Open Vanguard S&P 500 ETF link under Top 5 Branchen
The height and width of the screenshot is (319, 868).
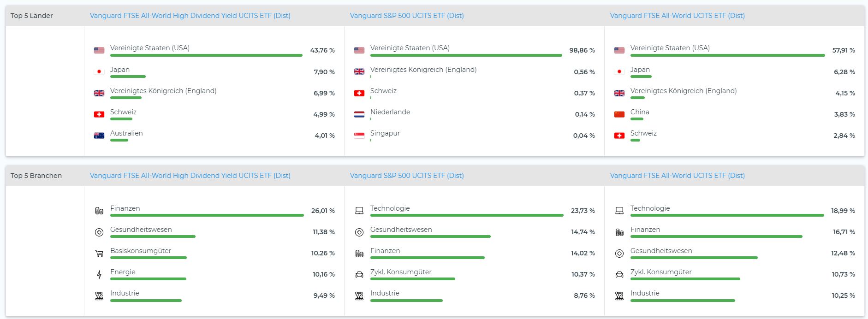click(x=407, y=176)
